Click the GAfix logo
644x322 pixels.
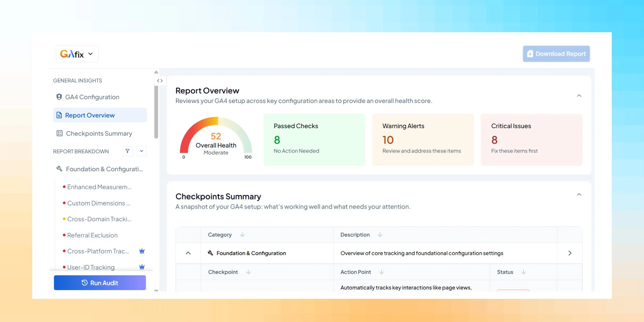tap(72, 53)
